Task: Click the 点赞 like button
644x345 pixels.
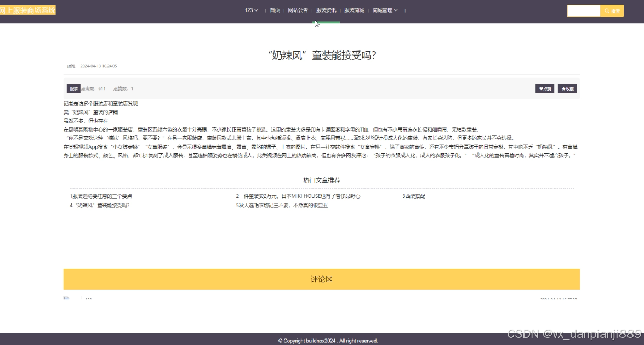Action: pos(545,88)
